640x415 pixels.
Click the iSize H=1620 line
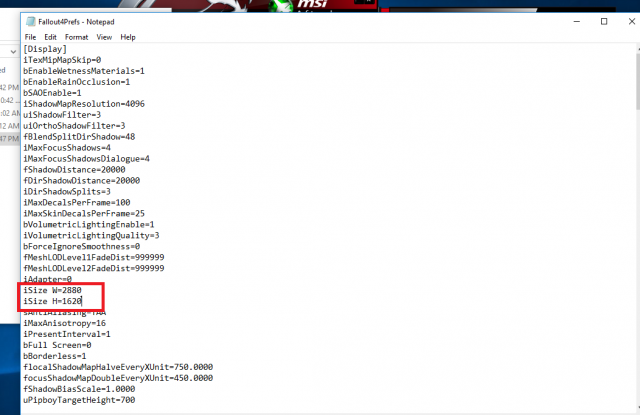52,302
